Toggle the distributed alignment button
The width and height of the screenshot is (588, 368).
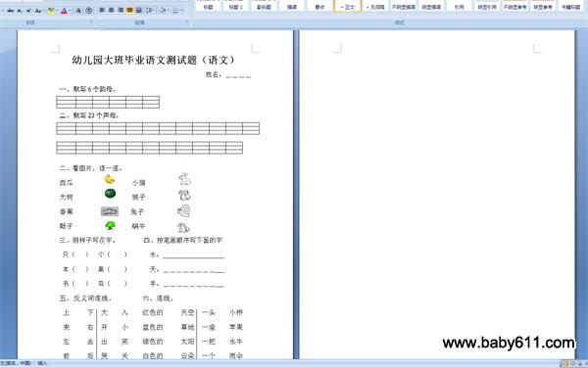click(139, 11)
